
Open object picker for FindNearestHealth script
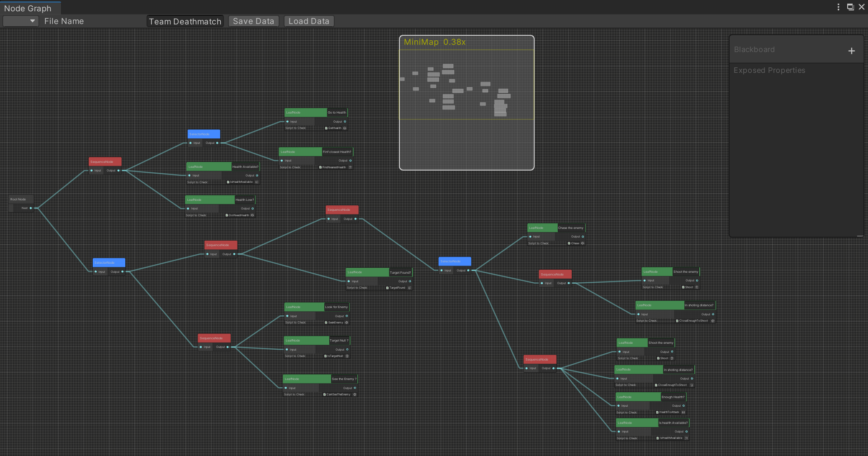350,167
